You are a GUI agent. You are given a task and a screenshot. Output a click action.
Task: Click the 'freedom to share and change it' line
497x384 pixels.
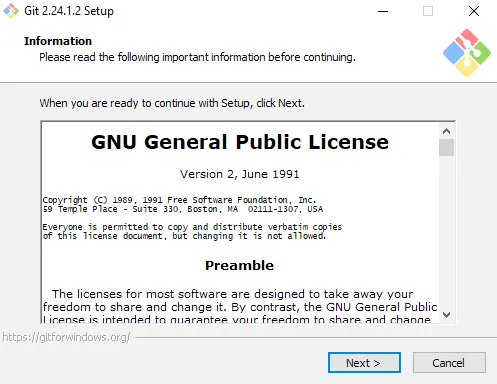pyautogui.click(x=240, y=307)
